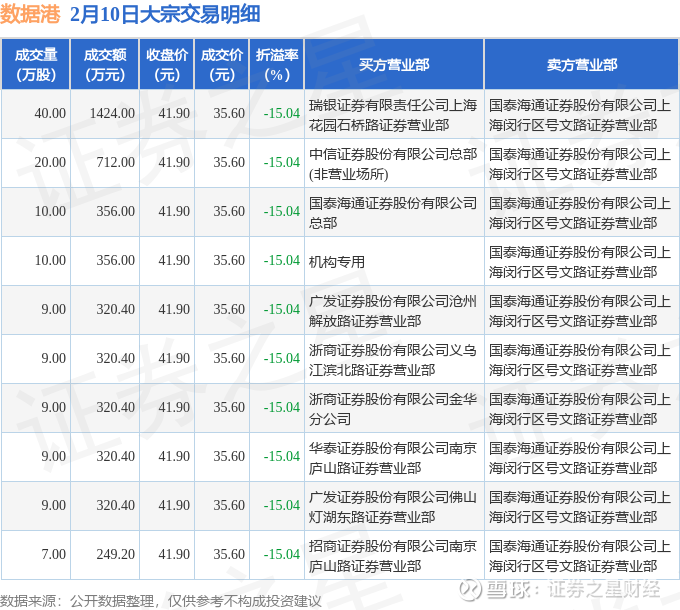The width and height of the screenshot is (680, 610).
Task: Click buyer 瑞银证券有限责任公司上海花园石桥路证券营业部
Action: pyautogui.click(x=393, y=115)
